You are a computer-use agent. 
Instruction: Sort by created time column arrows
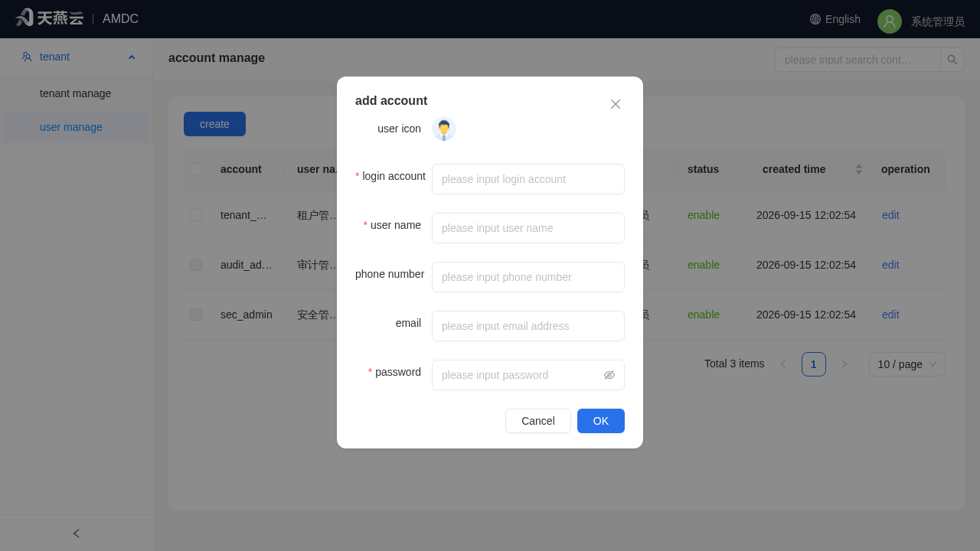[859, 169]
